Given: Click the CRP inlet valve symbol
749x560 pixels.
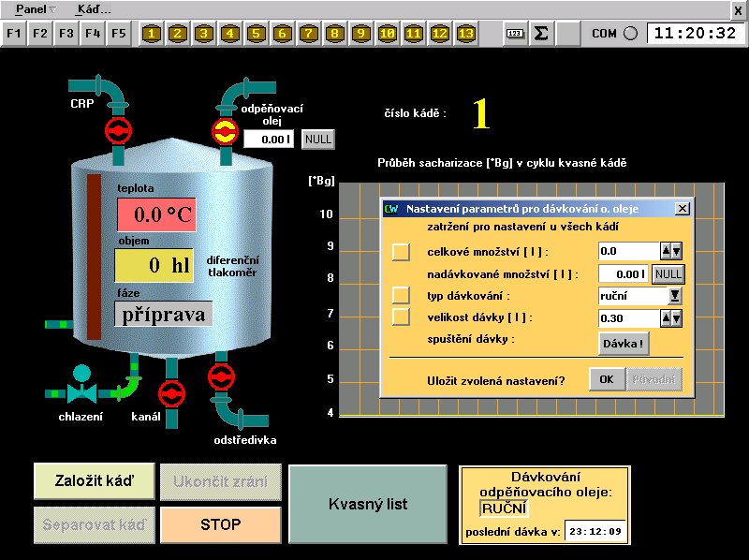Looking at the screenshot, I should (119, 128).
